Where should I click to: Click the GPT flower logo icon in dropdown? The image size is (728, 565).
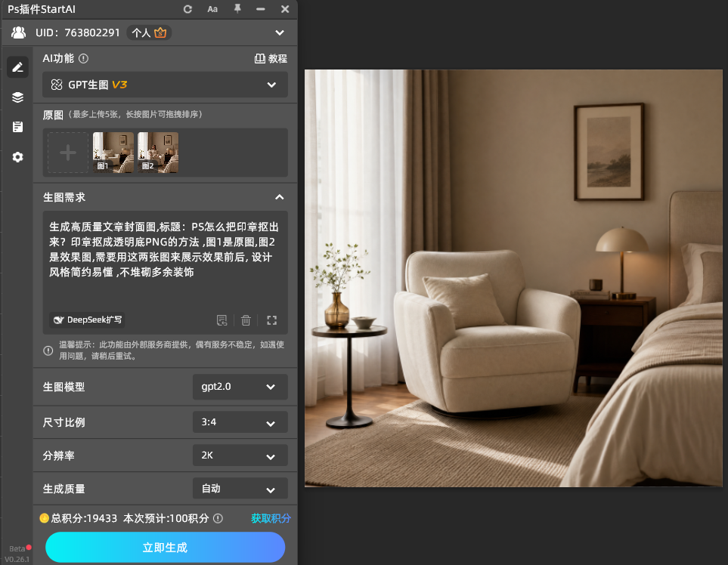point(57,85)
